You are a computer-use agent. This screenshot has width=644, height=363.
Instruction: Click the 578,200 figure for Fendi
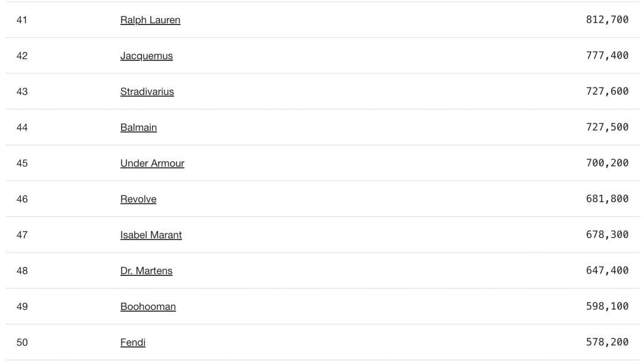click(607, 342)
